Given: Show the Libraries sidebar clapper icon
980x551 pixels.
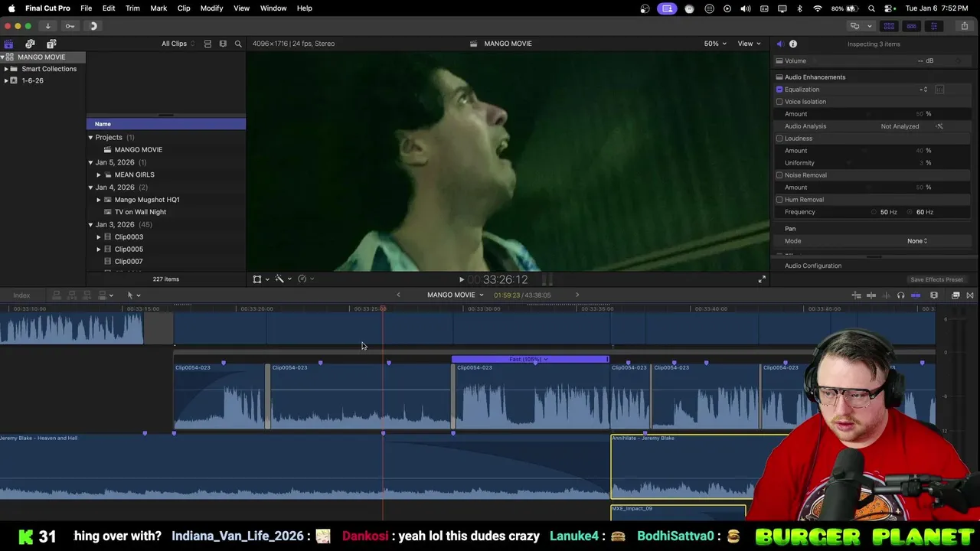Looking at the screenshot, I should point(8,44).
